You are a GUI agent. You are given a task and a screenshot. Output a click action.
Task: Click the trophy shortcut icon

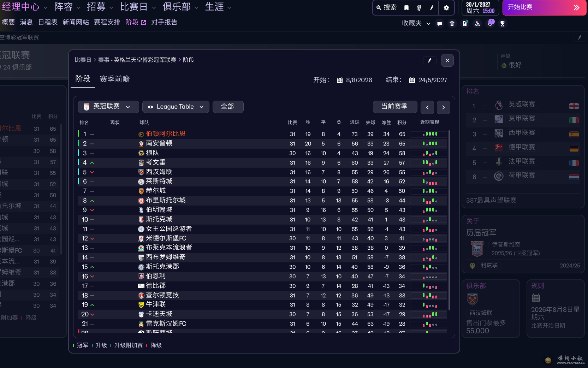click(503, 24)
